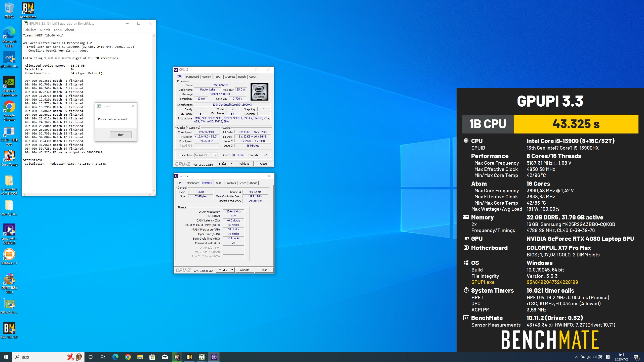Open Graphics tab in lower CPU-Z
The image size is (644, 362).
pyautogui.click(x=231, y=183)
